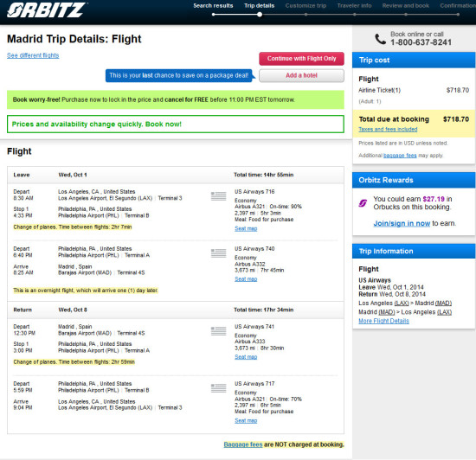Click Continue with Flight Only button
476x460 pixels.
pos(301,59)
